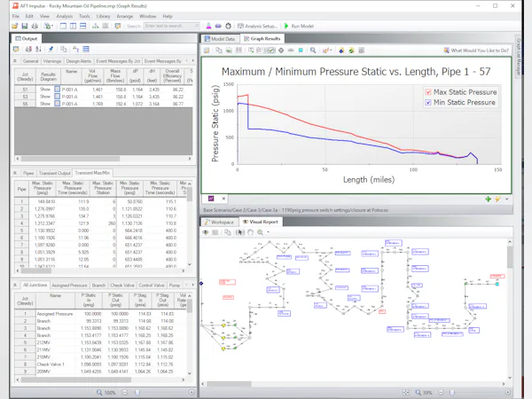Open the stopwatch transient control icon
The height and width of the screenshot is (399, 532).
[229, 26]
